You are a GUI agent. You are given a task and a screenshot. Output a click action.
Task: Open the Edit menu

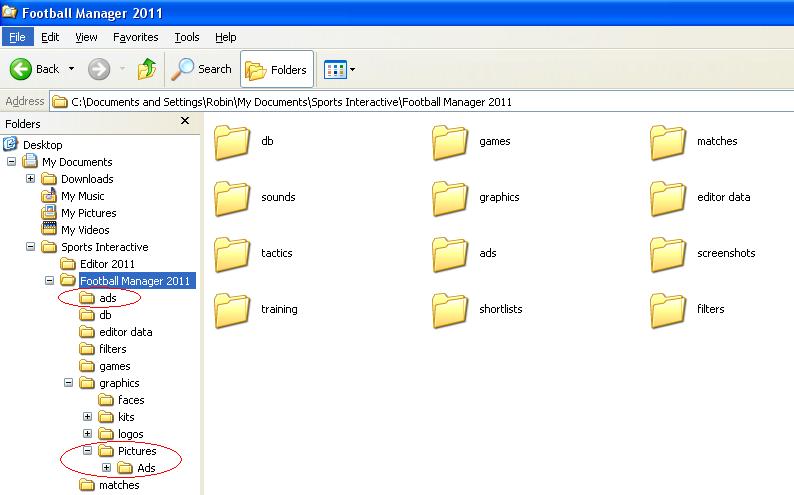tap(50, 37)
